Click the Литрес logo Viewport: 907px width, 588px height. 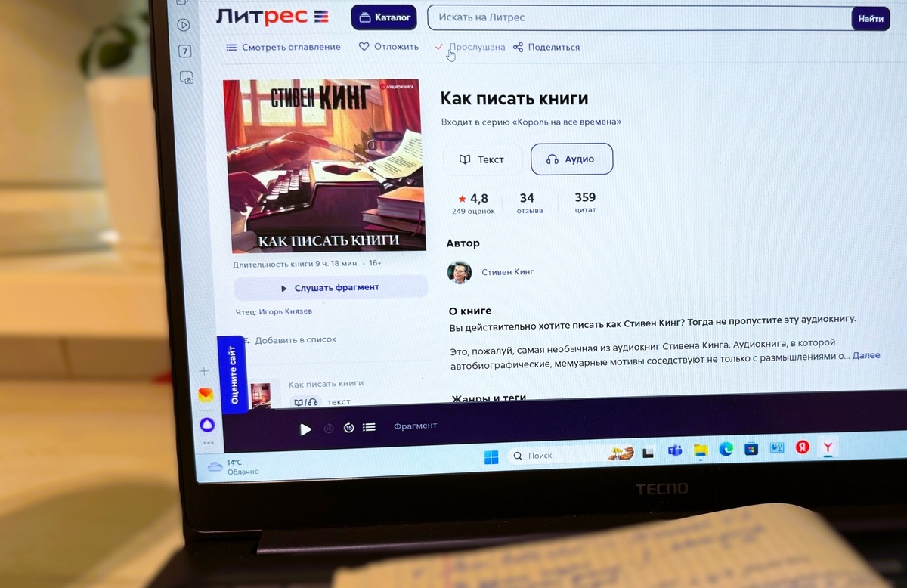[271, 16]
